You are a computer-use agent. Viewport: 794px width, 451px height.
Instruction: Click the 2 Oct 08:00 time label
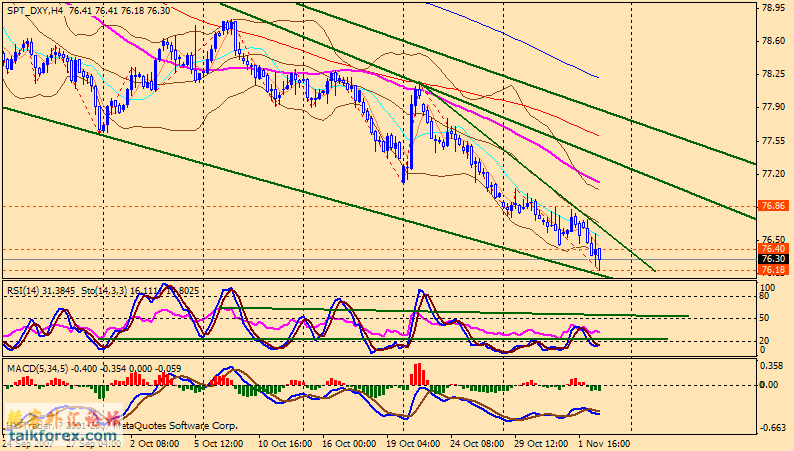point(154,443)
